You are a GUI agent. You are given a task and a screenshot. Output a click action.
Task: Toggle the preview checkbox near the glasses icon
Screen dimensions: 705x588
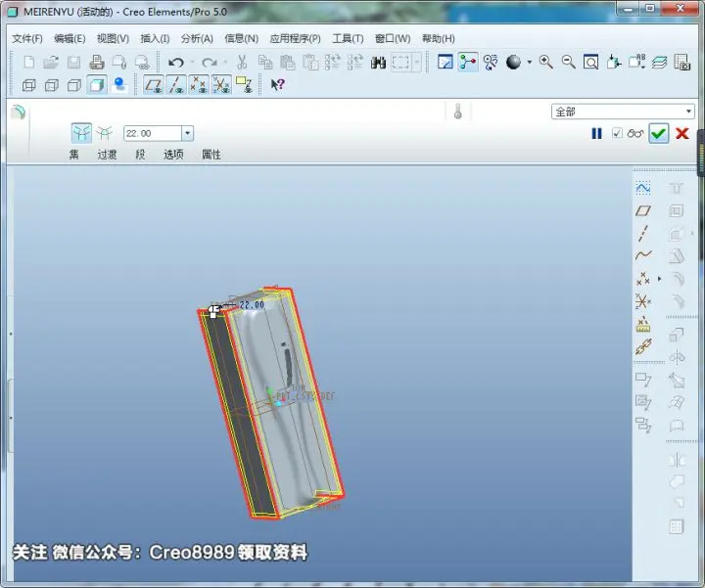pyautogui.click(x=617, y=133)
